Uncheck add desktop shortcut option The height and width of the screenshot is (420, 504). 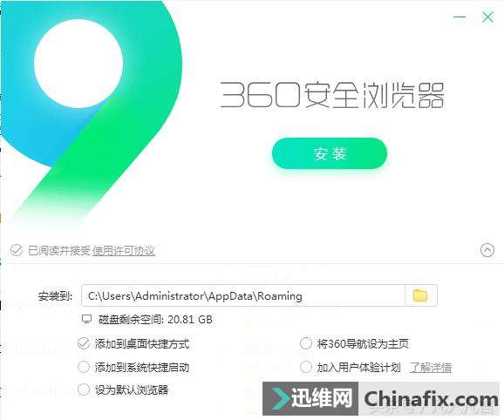(x=84, y=343)
